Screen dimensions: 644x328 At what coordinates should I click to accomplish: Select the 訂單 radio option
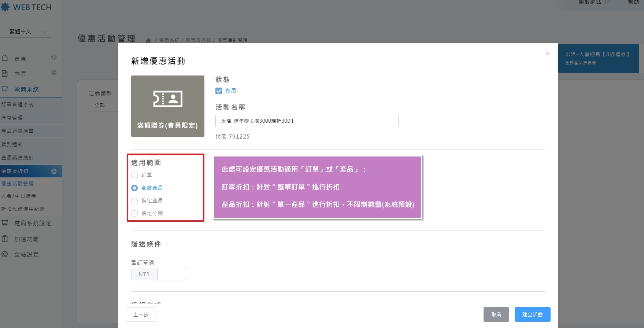[134, 175]
